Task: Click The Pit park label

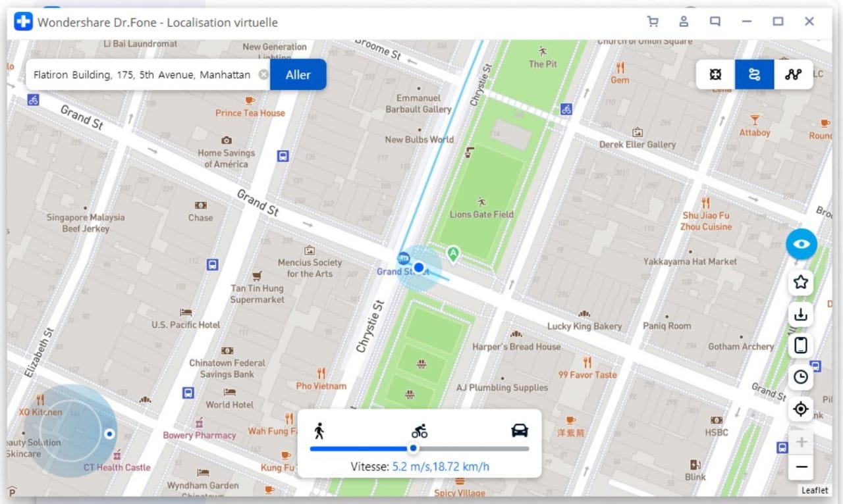Action: tap(543, 64)
